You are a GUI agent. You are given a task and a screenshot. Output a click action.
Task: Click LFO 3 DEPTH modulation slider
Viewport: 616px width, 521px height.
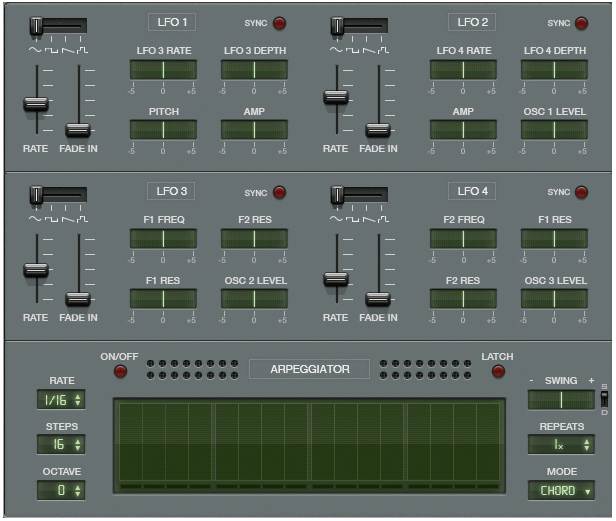point(255,70)
